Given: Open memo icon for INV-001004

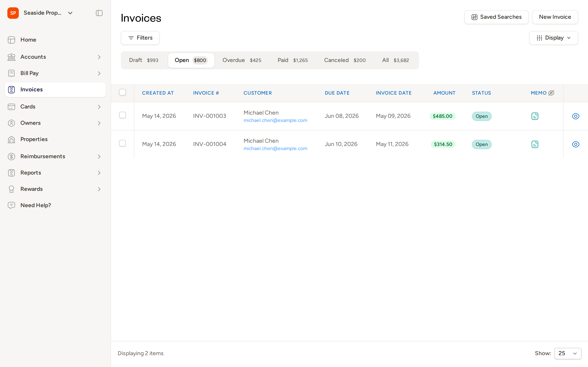Looking at the screenshot, I should click(x=535, y=144).
